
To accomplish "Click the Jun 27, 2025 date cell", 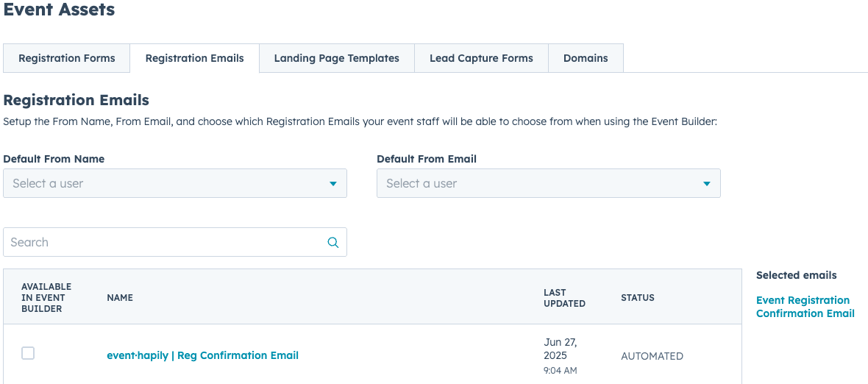I will tap(561, 349).
